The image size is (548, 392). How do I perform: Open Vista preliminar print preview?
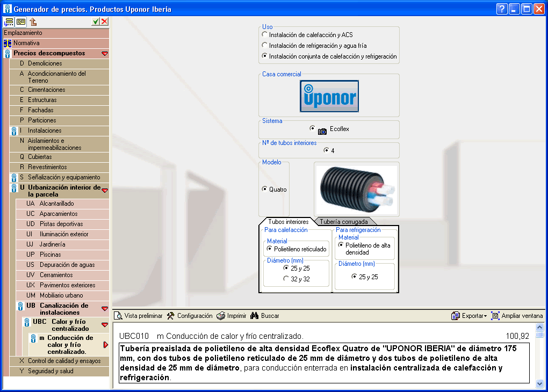tap(139, 316)
